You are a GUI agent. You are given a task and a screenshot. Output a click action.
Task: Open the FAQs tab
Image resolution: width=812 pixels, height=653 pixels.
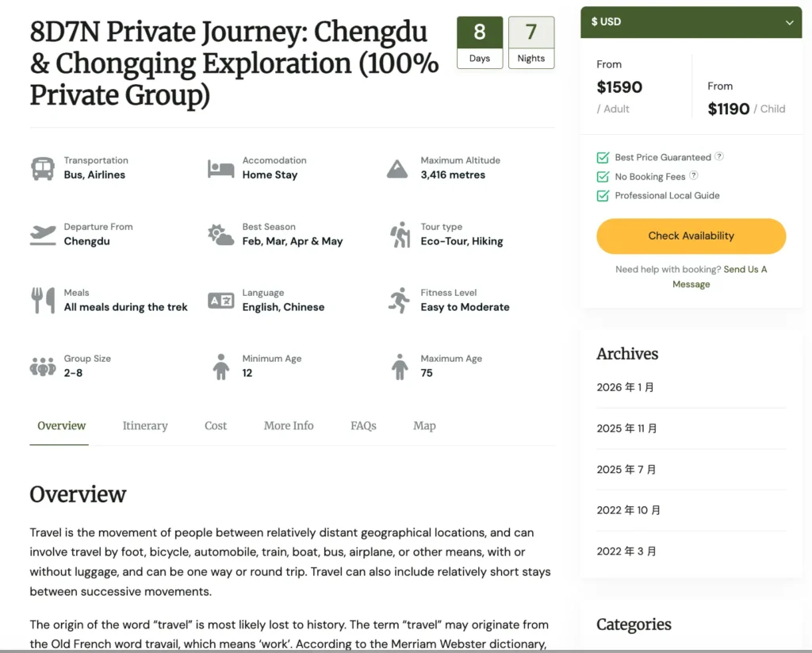[x=363, y=426]
